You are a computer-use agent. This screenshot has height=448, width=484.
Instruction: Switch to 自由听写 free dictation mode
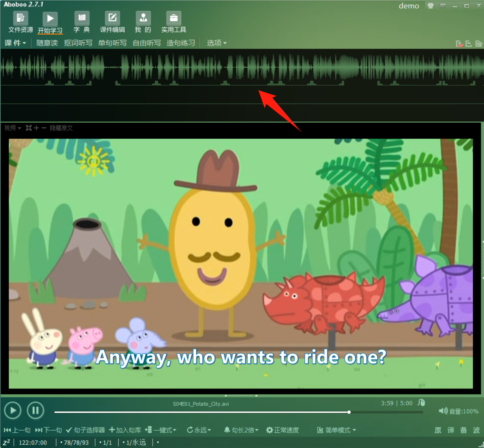tap(147, 43)
